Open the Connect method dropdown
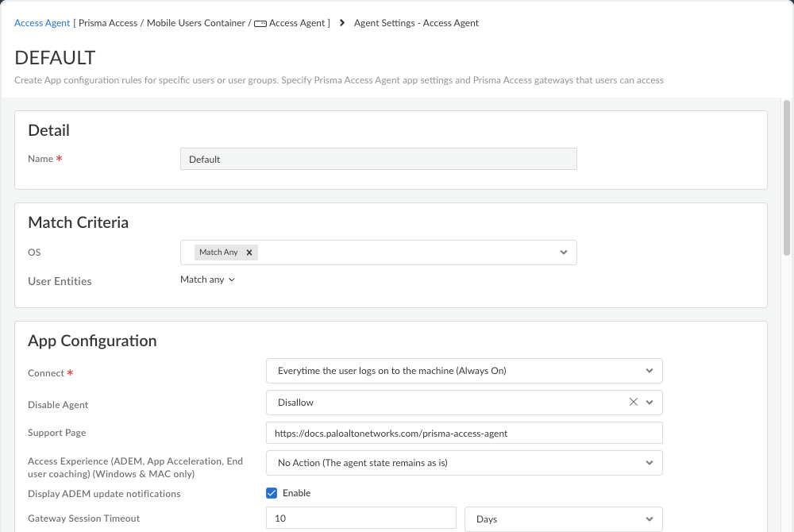The width and height of the screenshot is (794, 532). [464, 371]
